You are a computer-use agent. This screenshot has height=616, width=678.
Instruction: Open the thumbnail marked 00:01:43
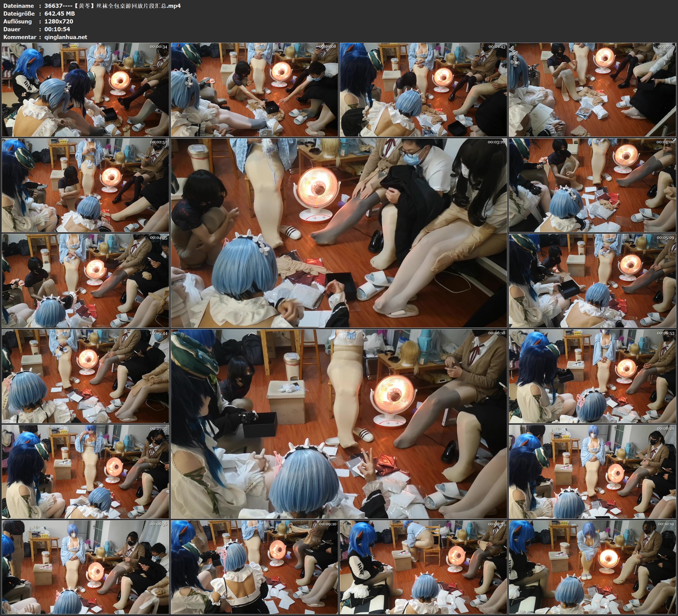tap(423, 89)
